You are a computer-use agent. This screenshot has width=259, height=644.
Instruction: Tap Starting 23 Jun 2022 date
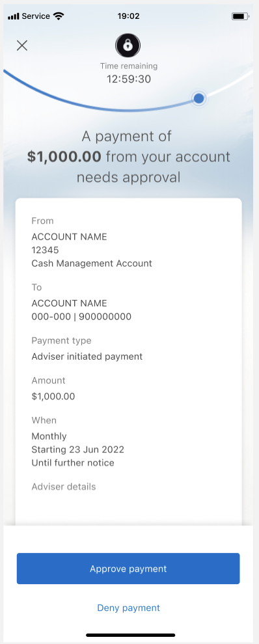(x=77, y=449)
